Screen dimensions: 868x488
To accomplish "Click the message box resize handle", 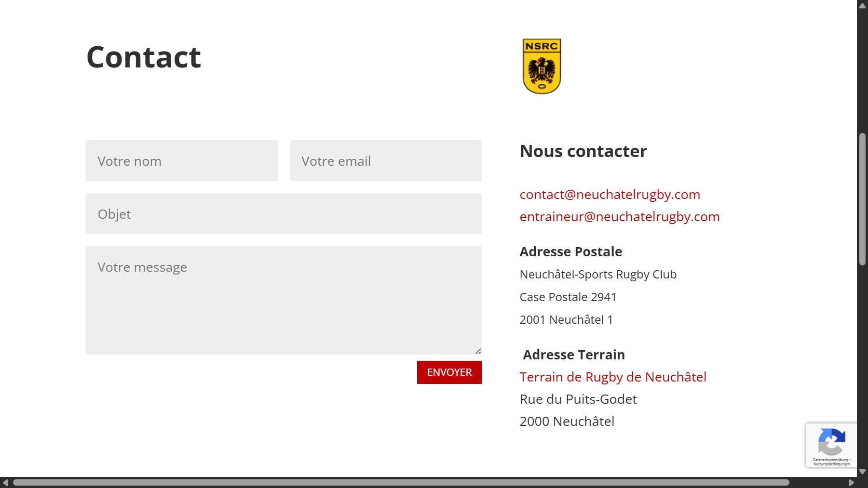I will [x=478, y=351].
